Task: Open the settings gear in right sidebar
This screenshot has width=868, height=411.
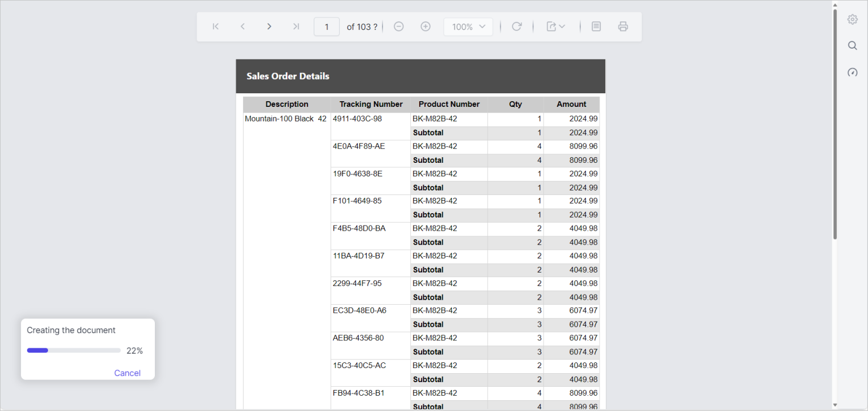Action: (x=853, y=19)
